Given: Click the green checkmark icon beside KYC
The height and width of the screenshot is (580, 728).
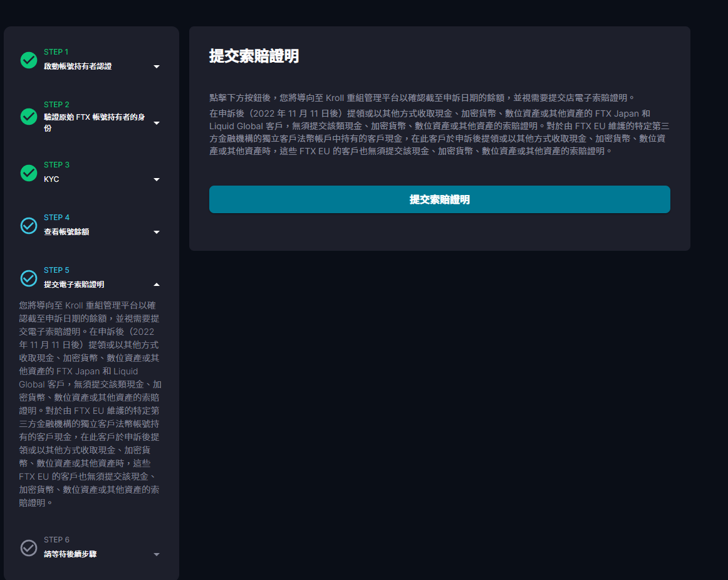Looking at the screenshot, I should point(29,173).
